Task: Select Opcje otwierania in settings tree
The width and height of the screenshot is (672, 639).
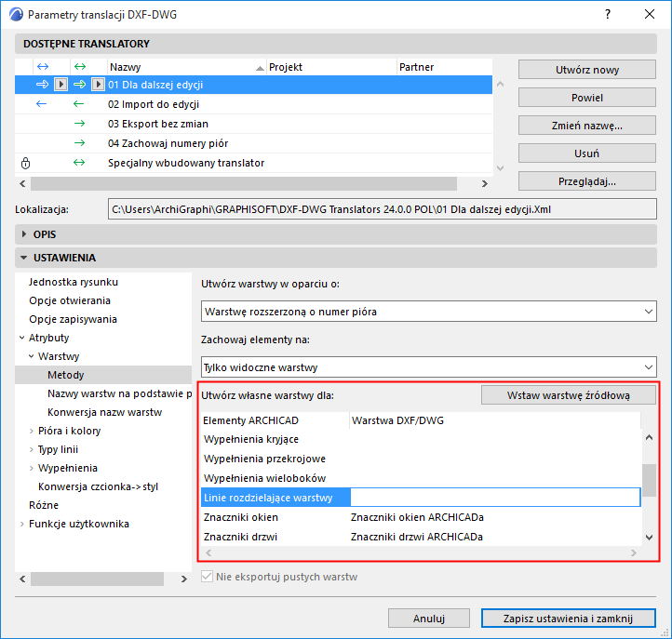Action: [70, 300]
